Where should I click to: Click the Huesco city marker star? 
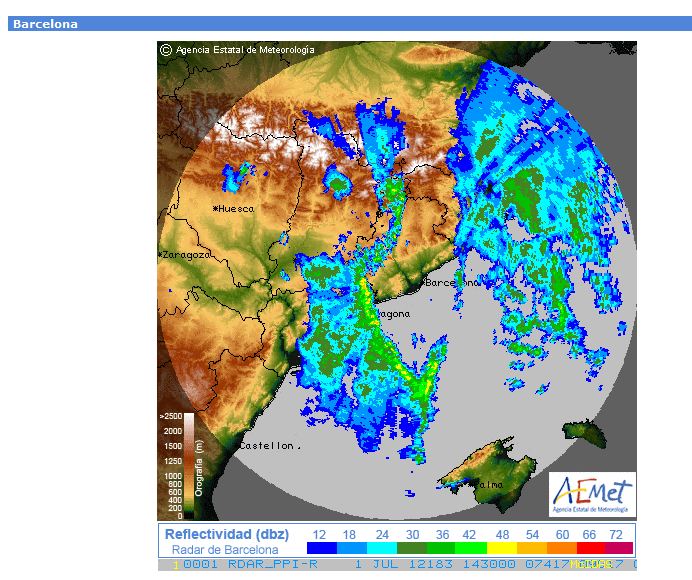215,208
